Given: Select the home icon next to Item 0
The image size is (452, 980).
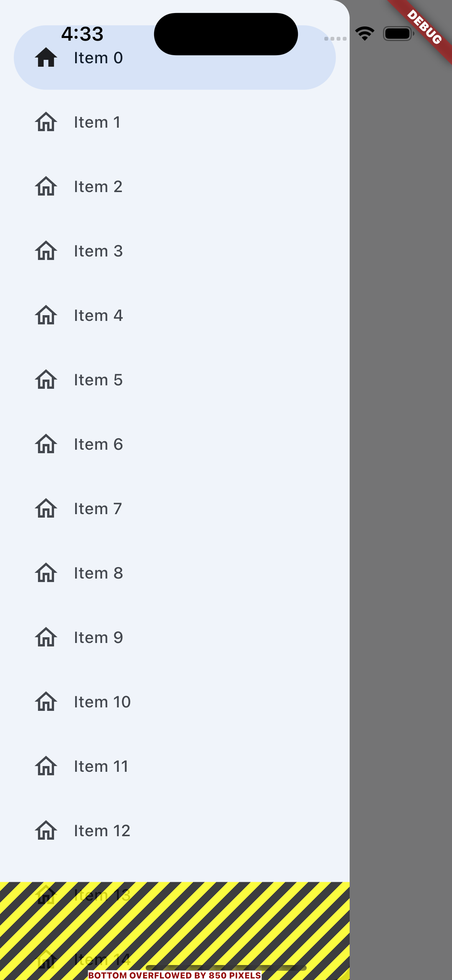Looking at the screenshot, I should pyautogui.click(x=46, y=58).
